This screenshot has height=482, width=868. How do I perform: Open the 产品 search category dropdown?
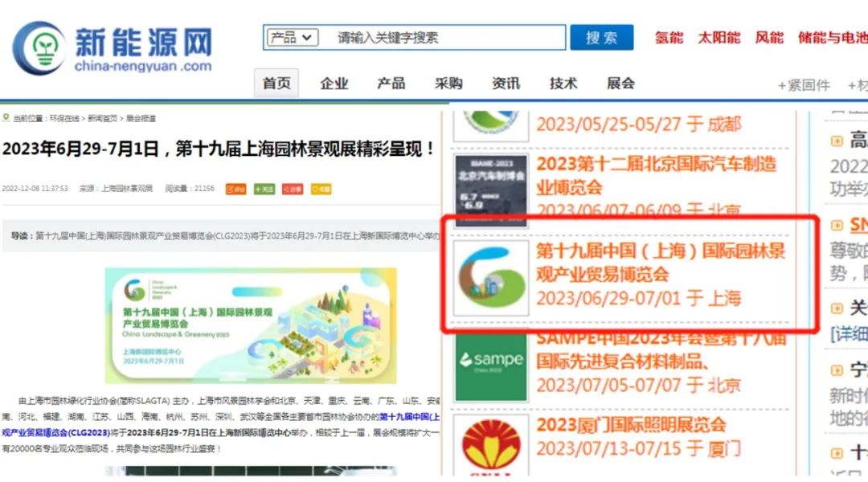tap(293, 38)
